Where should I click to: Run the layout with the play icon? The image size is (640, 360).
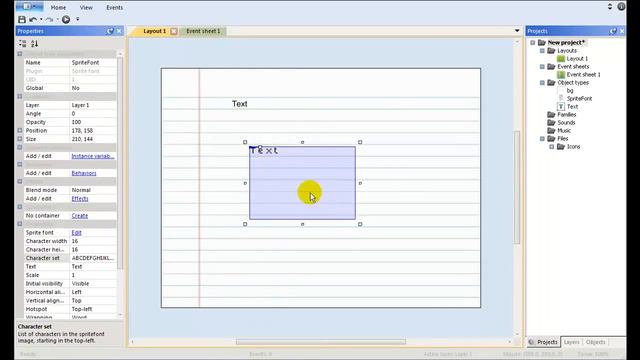pyautogui.click(x=66, y=19)
